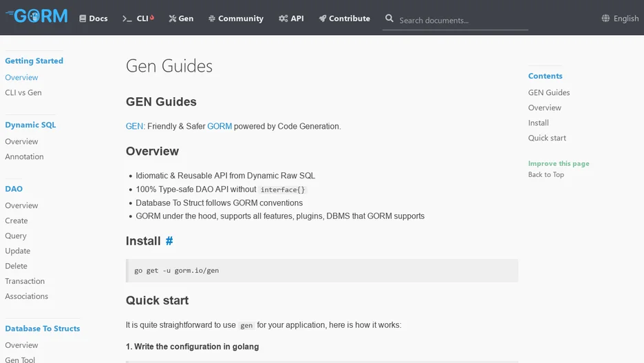Open the Annotation page

click(24, 156)
